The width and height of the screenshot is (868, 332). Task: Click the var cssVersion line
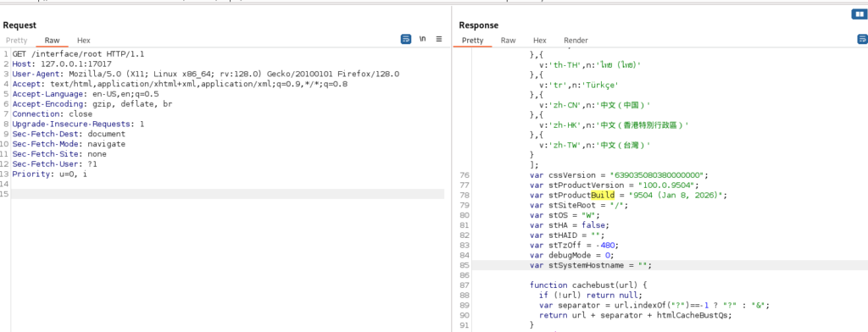click(x=619, y=174)
